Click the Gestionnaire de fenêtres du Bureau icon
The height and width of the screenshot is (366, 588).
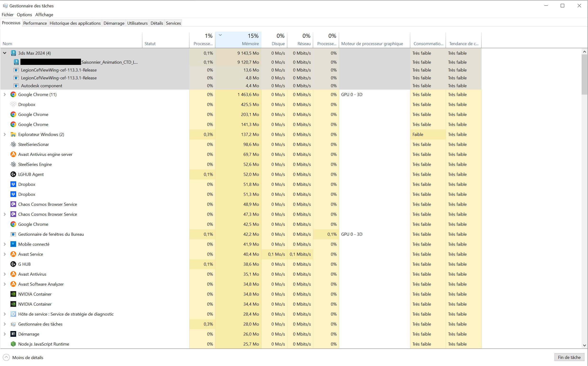[x=13, y=234]
